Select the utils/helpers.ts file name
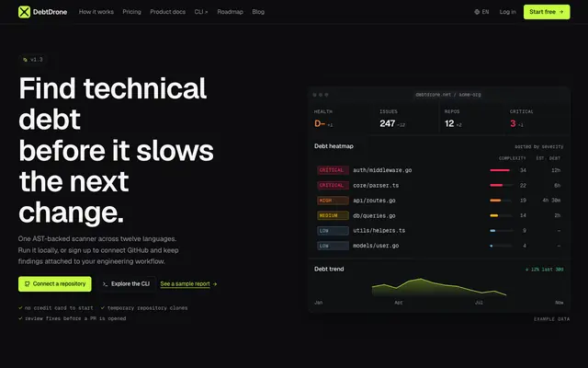 (379, 231)
